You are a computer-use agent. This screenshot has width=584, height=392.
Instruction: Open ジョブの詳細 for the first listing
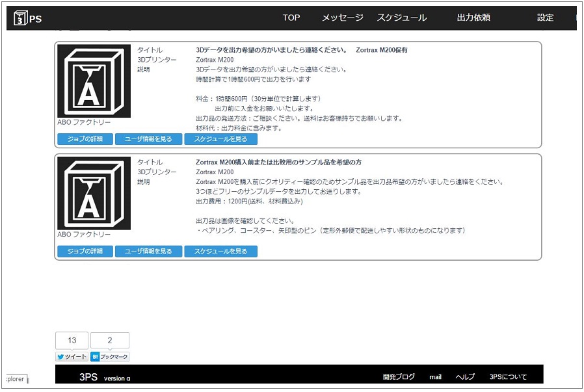point(85,139)
